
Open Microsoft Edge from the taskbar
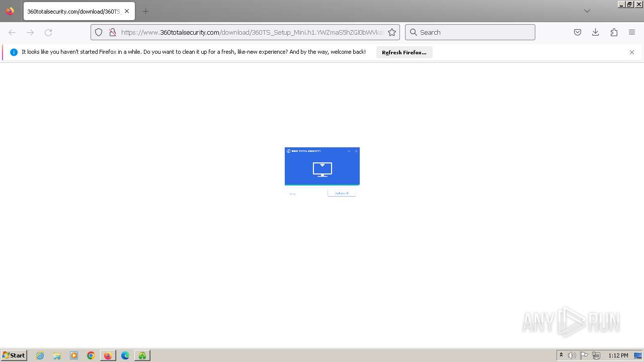tap(125, 355)
